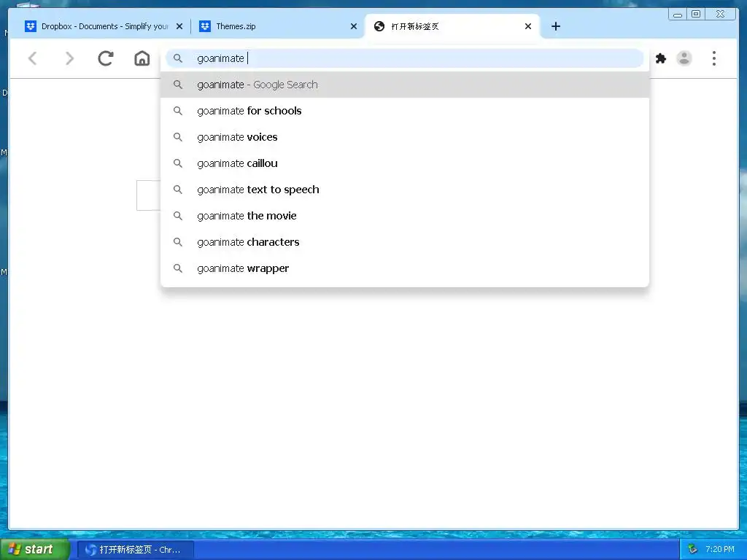The height and width of the screenshot is (560, 747).
Task: Click the browser back arrow
Action: coord(32,58)
